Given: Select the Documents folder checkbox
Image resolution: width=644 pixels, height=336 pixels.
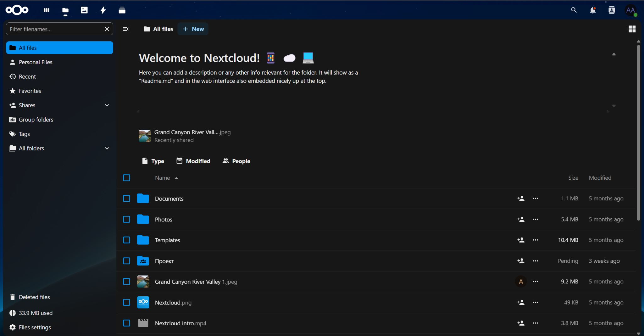Looking at the screenshot, I should [126, 199].
